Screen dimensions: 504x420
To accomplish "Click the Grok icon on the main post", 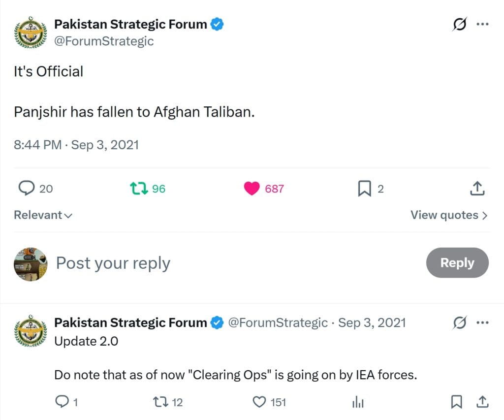I will click(x=459, y=24).
